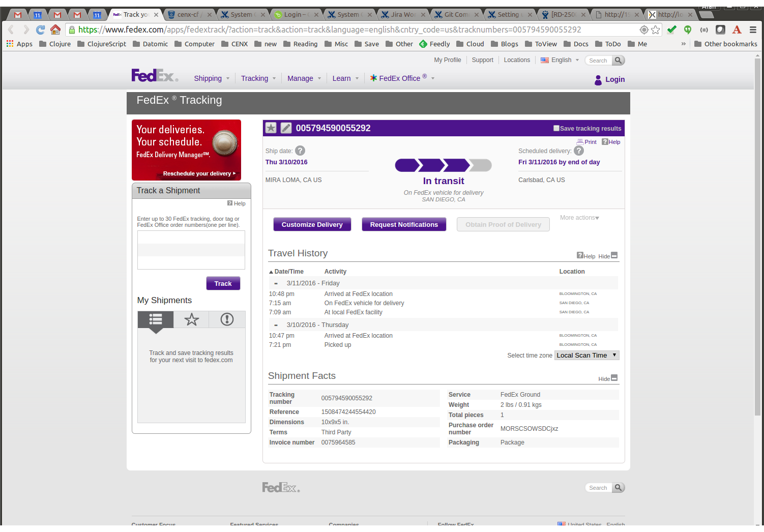This screenshot has height=532, width=764.
Task: Open the list view tab in My Shipments
Action: click(x=156, y=319)
